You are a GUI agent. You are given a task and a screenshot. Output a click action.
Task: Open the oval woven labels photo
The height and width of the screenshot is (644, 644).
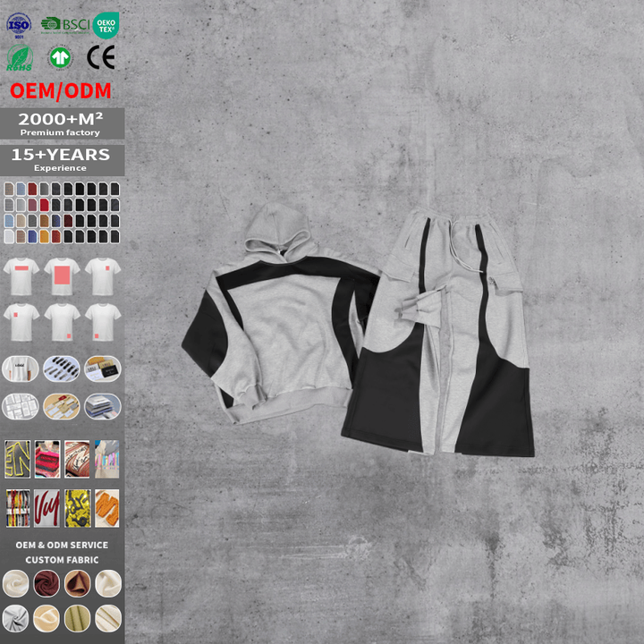(103, 369)
